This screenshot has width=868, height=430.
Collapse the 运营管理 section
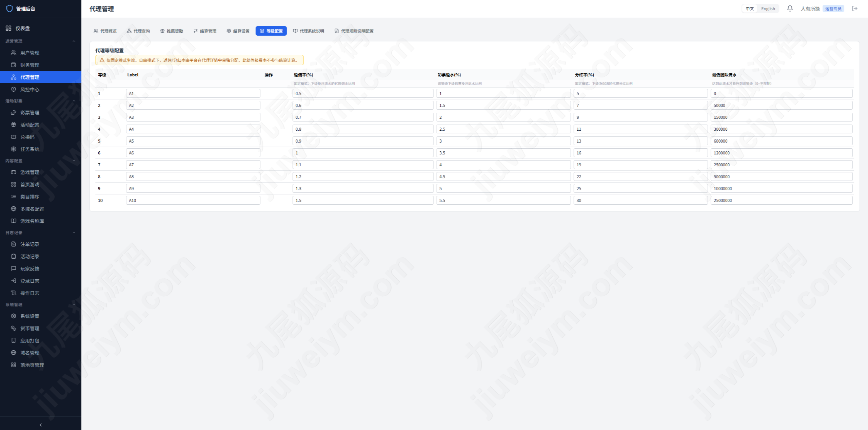(x=74, y=41)
